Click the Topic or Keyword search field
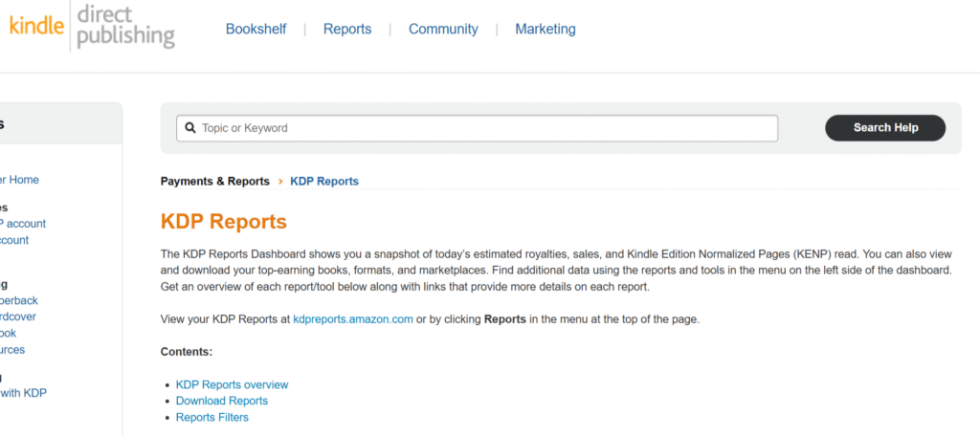The height and width of the screenshot is (436, 980). click(x=477, y=128)
